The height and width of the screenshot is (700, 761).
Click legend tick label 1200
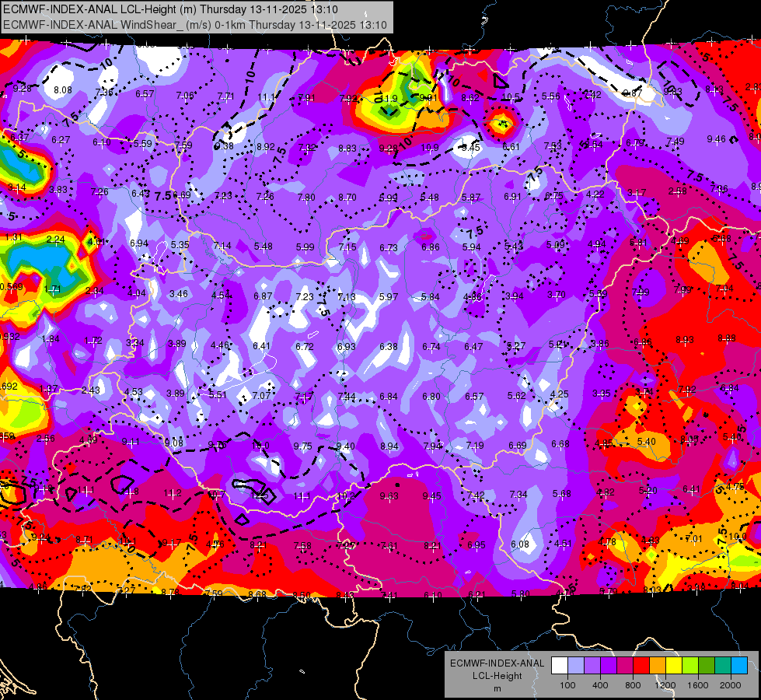(665, 685)
